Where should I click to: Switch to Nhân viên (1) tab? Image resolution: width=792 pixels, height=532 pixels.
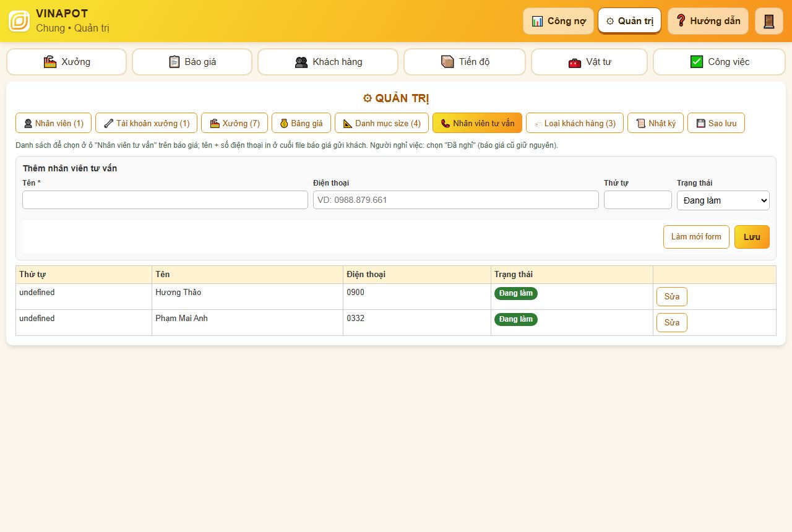click(x=53, y=123)
